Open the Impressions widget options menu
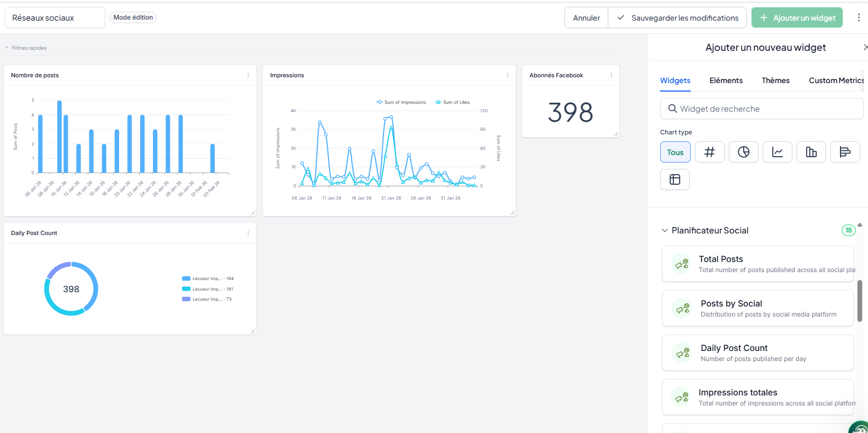868x433 pixels. click(x=507, y=75)
